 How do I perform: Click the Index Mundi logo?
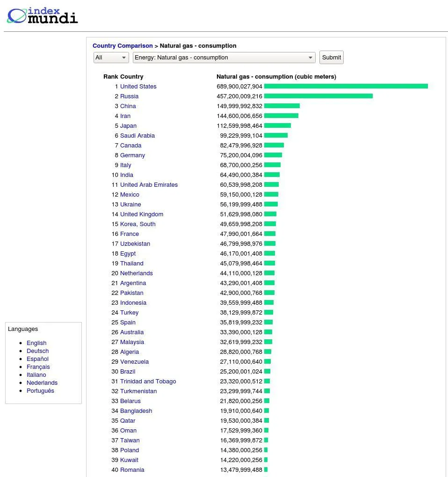click(43, 15)
